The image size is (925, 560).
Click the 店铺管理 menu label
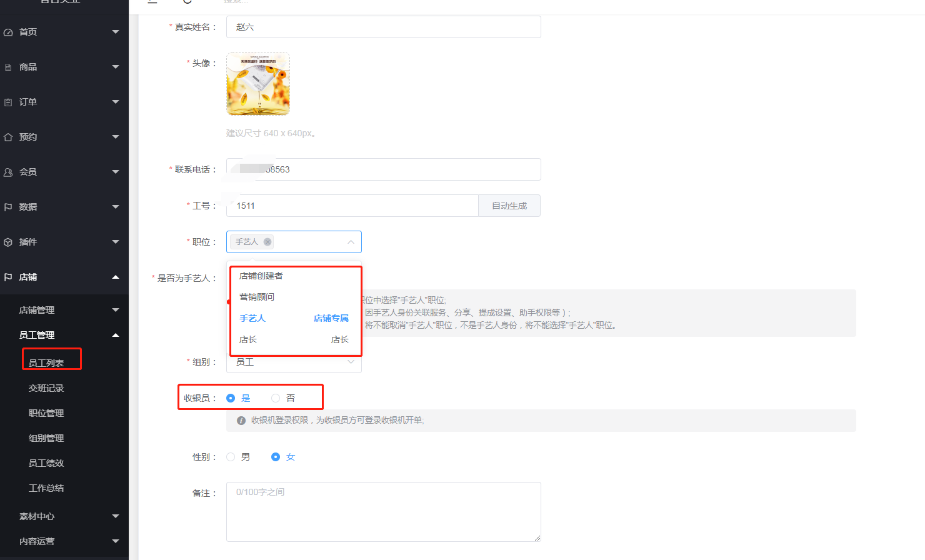pyautogui.click(x=37, y=310)
